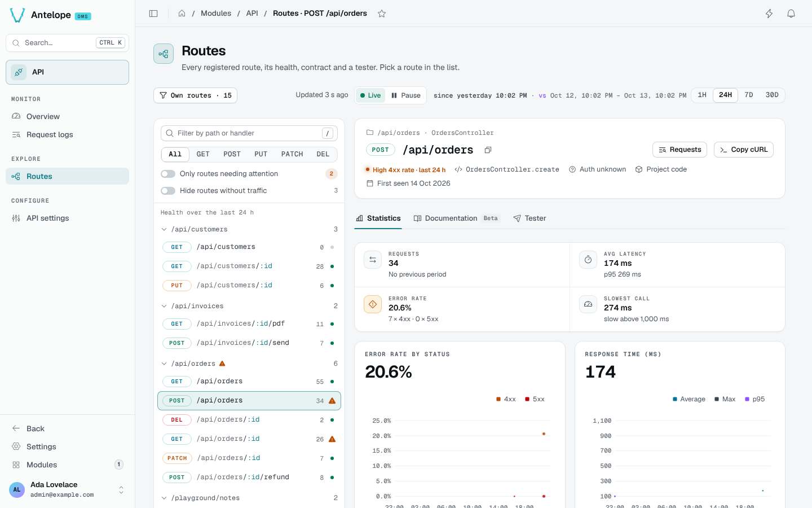Screen dimensions: 812x508
Task: Open the lightning quick actions icon
Action: pos(769,14)
